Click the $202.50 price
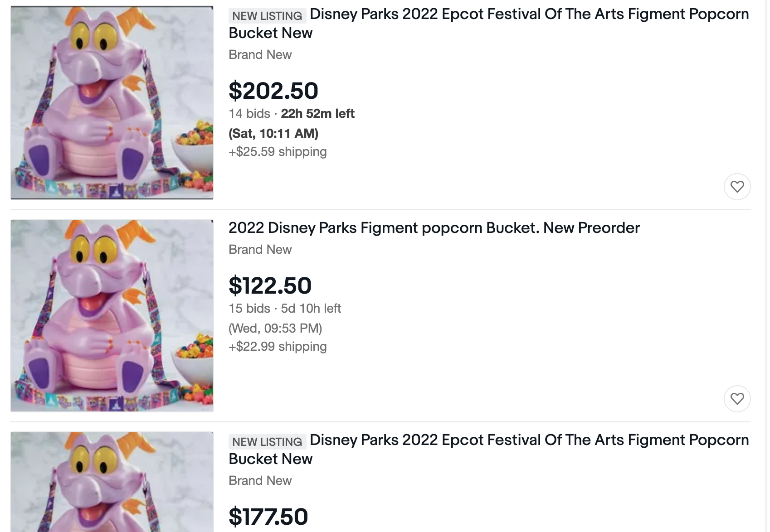 [273, 91]
